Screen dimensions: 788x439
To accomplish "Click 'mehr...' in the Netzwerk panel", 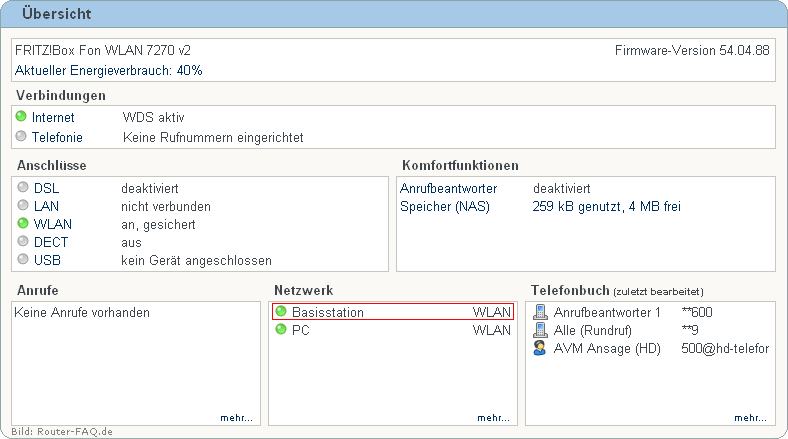I will [494, 418].
